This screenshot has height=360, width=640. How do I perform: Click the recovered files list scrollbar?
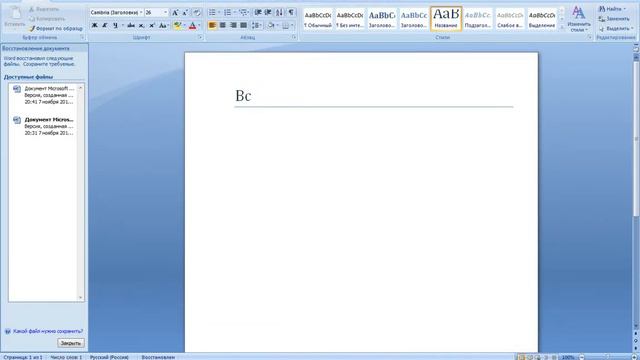(80, 193)
